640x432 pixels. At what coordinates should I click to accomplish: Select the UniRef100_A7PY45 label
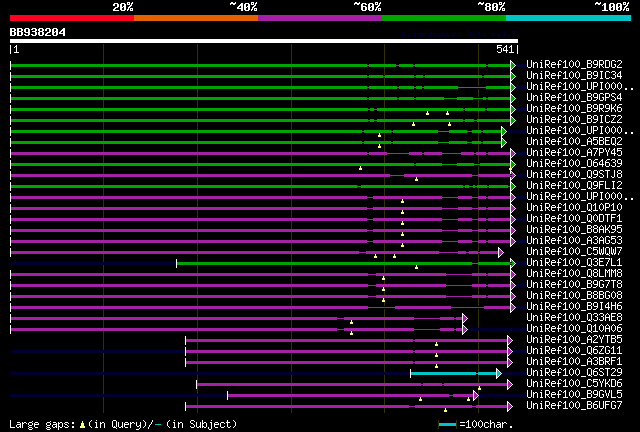pos(574,153)
